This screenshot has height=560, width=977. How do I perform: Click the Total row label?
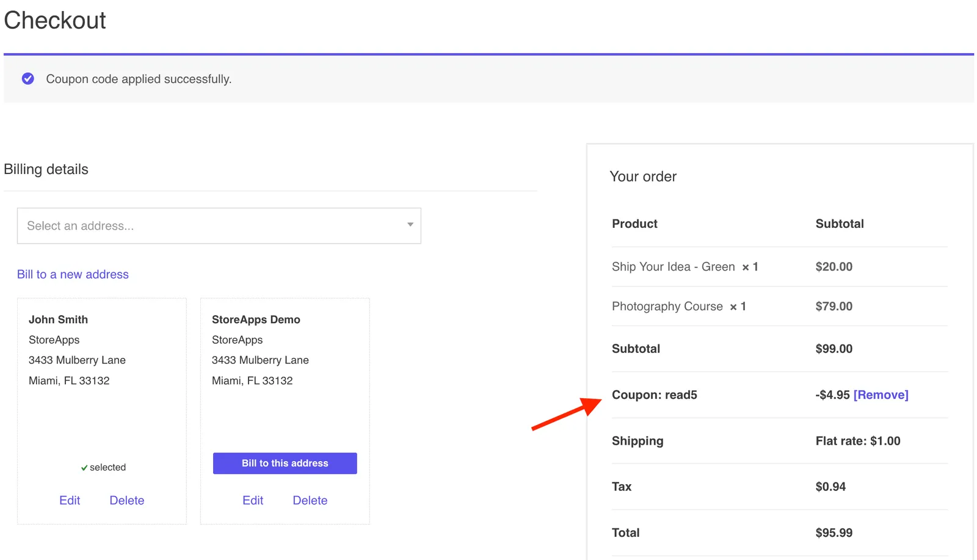(x=626, y=533)
